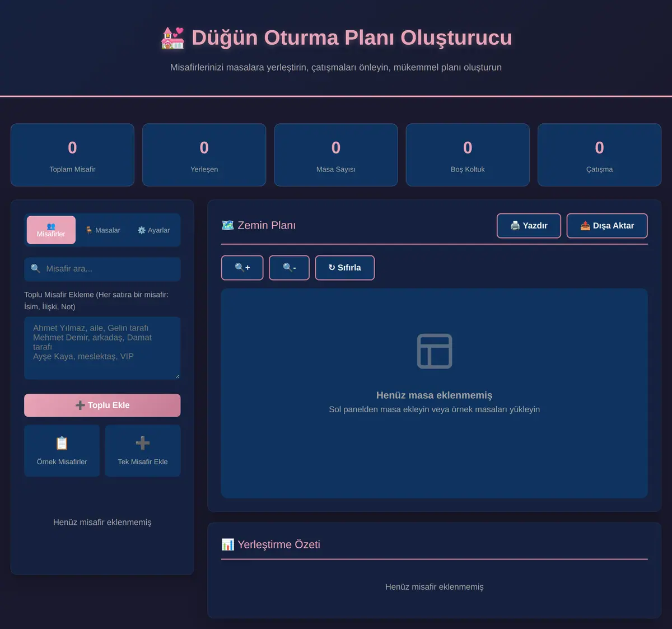This screenshot has height=629, width=672.
Task: Click the Toplam Misafir stat card
Action: 72,155
